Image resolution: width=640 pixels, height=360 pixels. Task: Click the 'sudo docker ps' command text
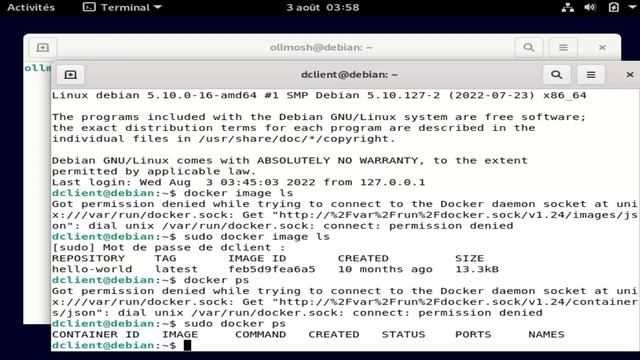point(235,324)
